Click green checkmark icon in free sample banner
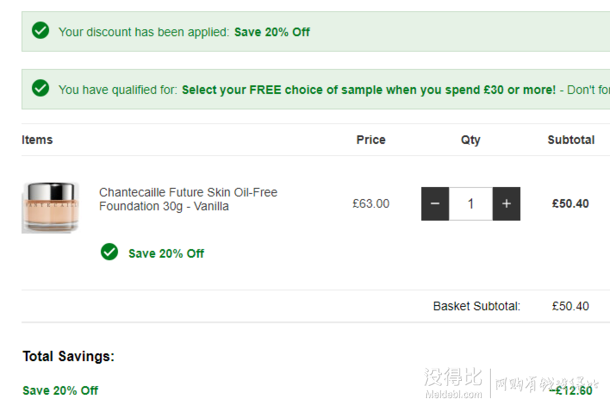The width and height of the screenshot is (610, 418). pos(40,88)
